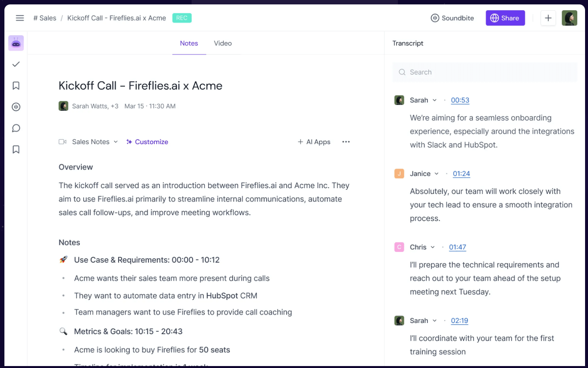Open the checkmark tasks icon in the sidebar
The image size is (588, 368).
coord(16,64)
